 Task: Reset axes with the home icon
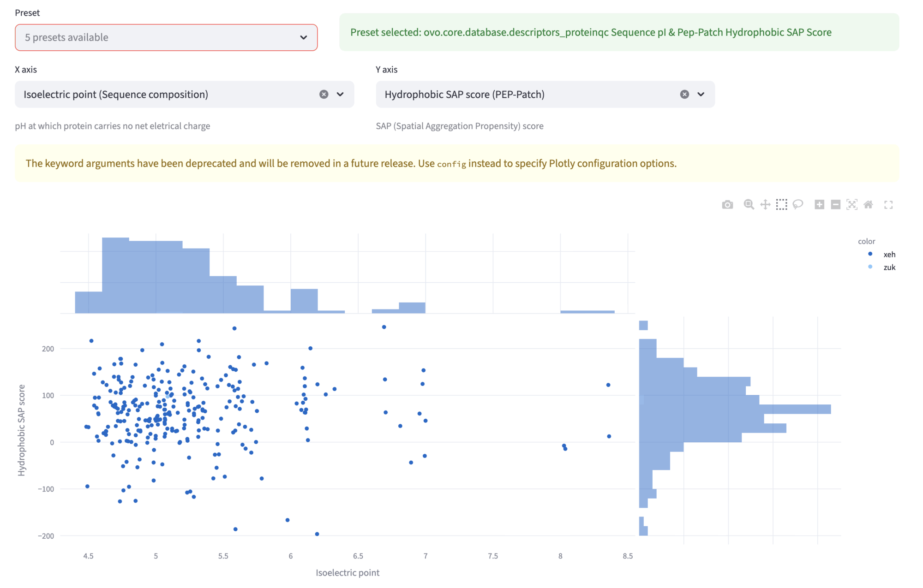click(x=869, y=204)
